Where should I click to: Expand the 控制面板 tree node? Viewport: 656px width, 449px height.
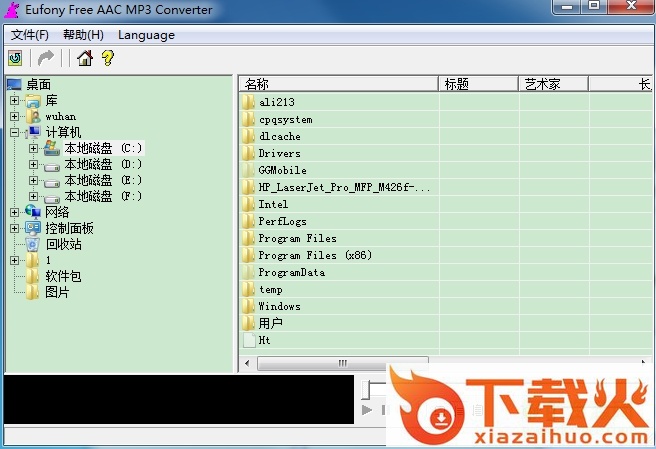tap(14, 228)
